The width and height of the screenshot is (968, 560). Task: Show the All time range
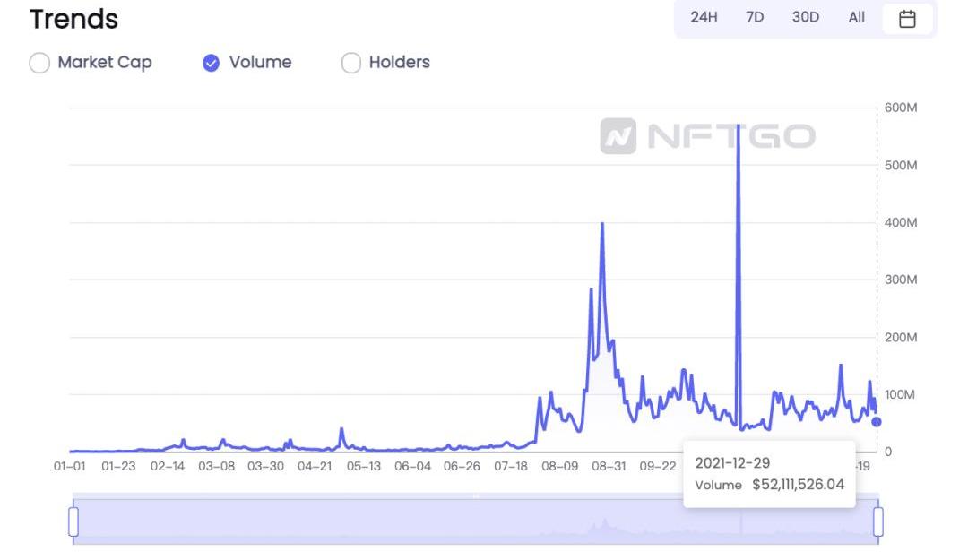pos(857,17)
